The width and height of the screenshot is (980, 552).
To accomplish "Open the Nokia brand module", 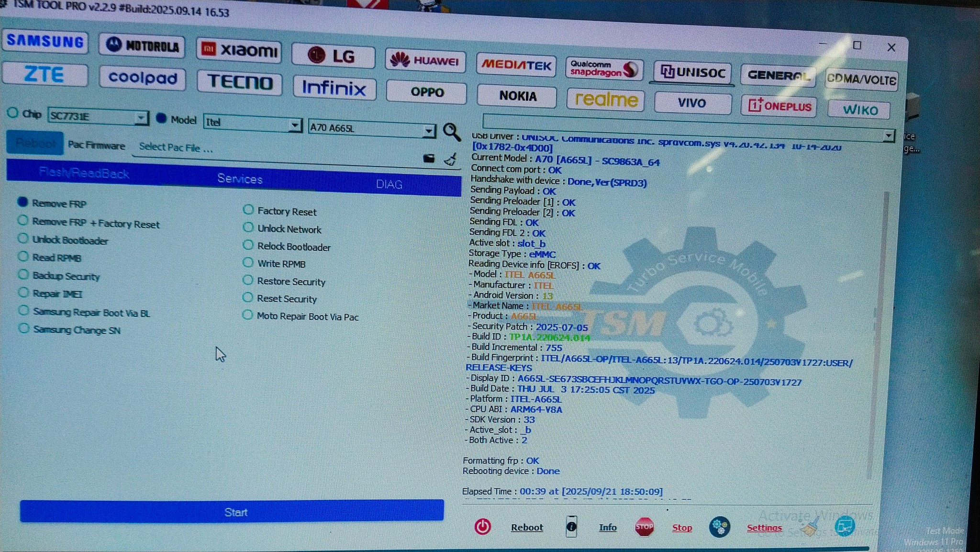I will 517,96.
